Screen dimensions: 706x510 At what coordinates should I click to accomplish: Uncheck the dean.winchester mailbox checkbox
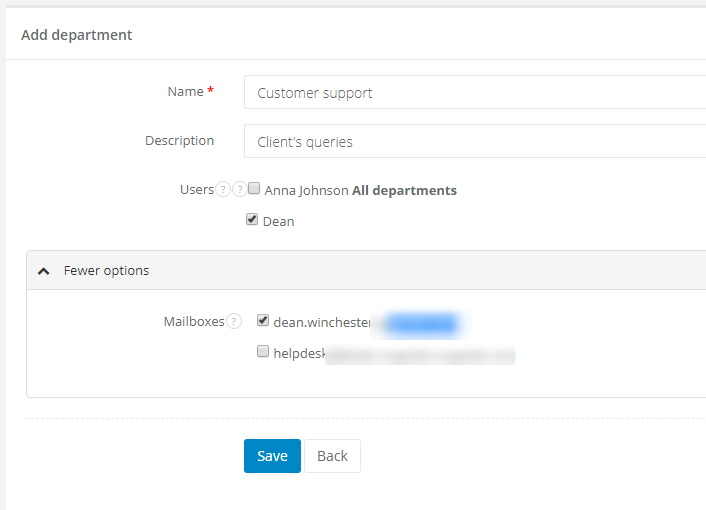click(263, 321)
